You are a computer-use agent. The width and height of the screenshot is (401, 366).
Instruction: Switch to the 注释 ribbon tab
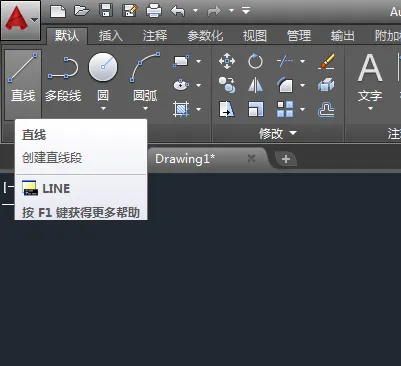coord(155,36)
